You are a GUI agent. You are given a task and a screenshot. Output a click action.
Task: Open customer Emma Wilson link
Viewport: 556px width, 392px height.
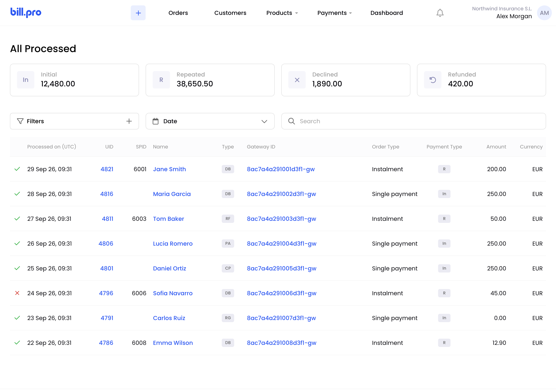pos(173,343)
